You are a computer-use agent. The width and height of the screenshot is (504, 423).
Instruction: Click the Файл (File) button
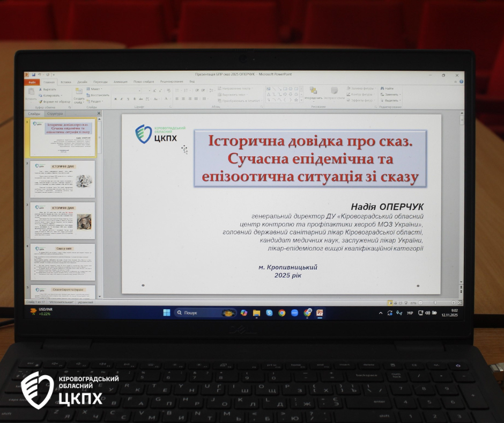(32, 82)
